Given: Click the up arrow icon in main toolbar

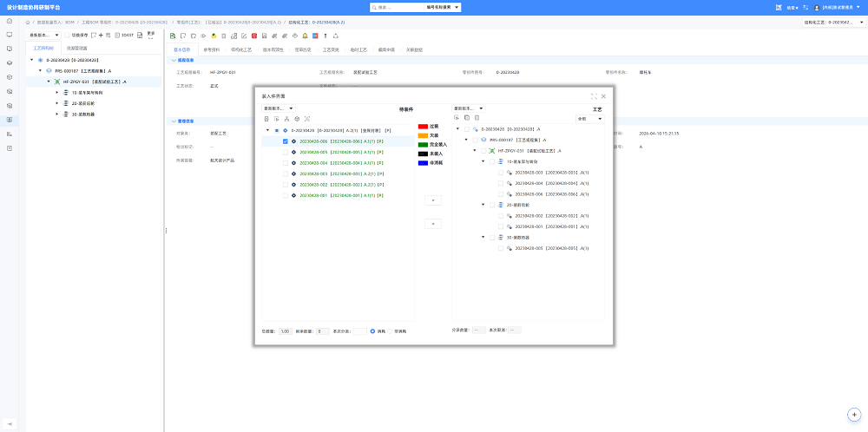Looking at the screenshot, I should [325, 36].
